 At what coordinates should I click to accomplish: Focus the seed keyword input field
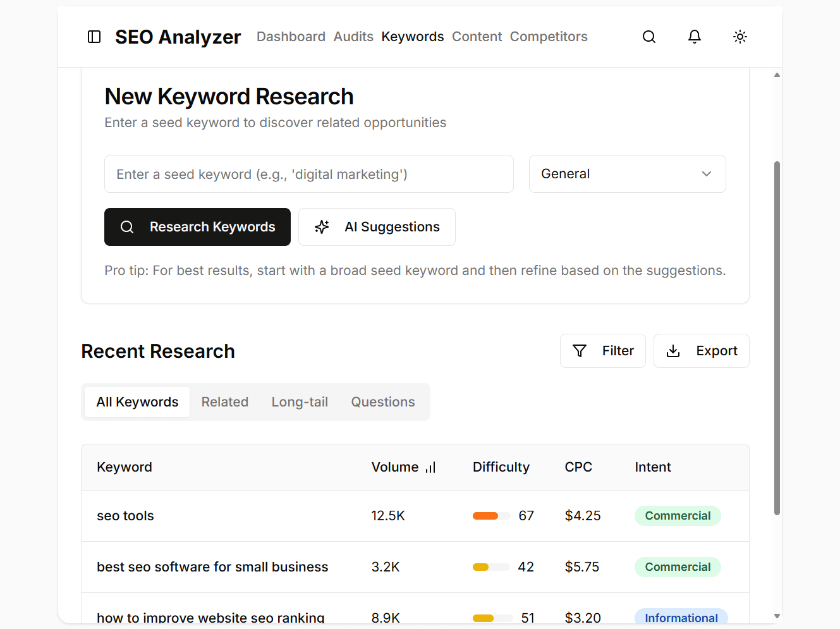click(x=308, y=174)
